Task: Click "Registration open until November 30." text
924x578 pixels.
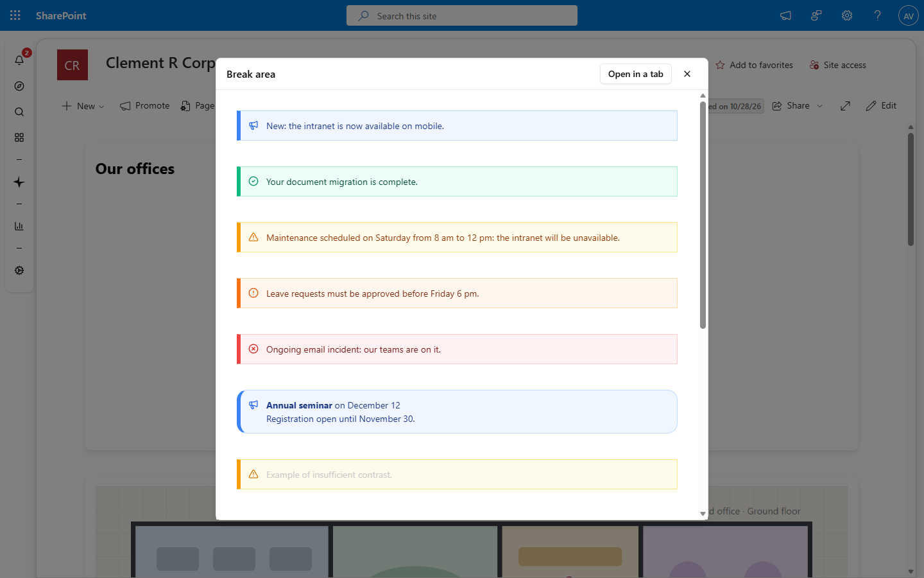Action: 341,419
